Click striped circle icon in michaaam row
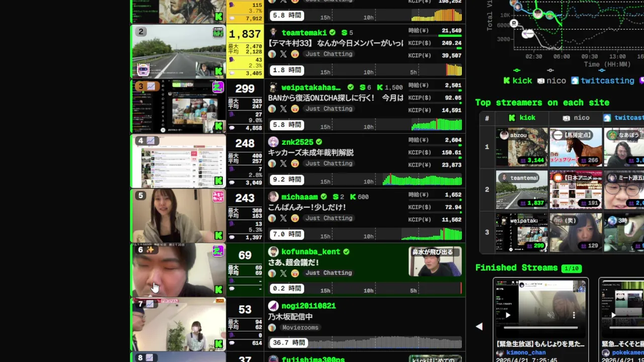The height and width of the screenshot is (362, 644). tap(272, 218)
